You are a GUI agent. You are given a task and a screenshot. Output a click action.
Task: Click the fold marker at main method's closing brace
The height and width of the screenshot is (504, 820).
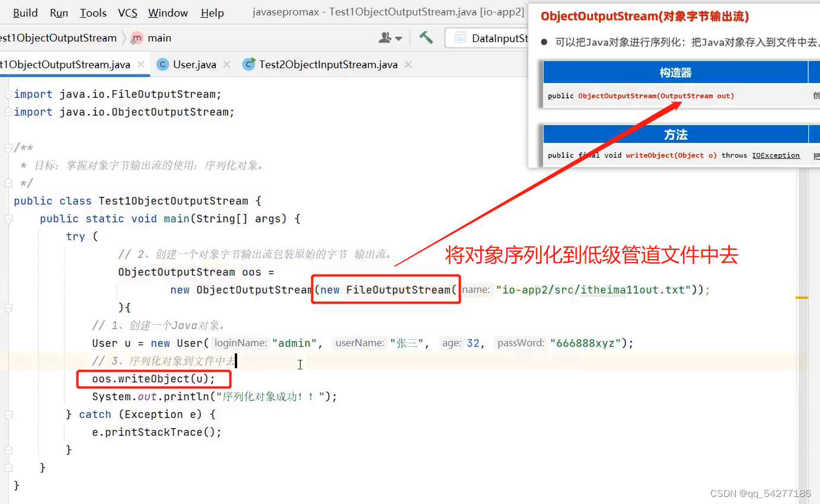click(8, 468)
